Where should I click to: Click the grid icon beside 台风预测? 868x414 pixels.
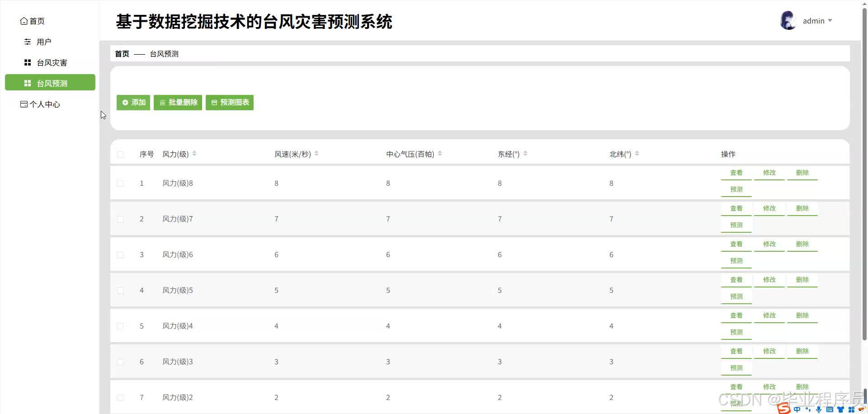click(x=28, y=83)
